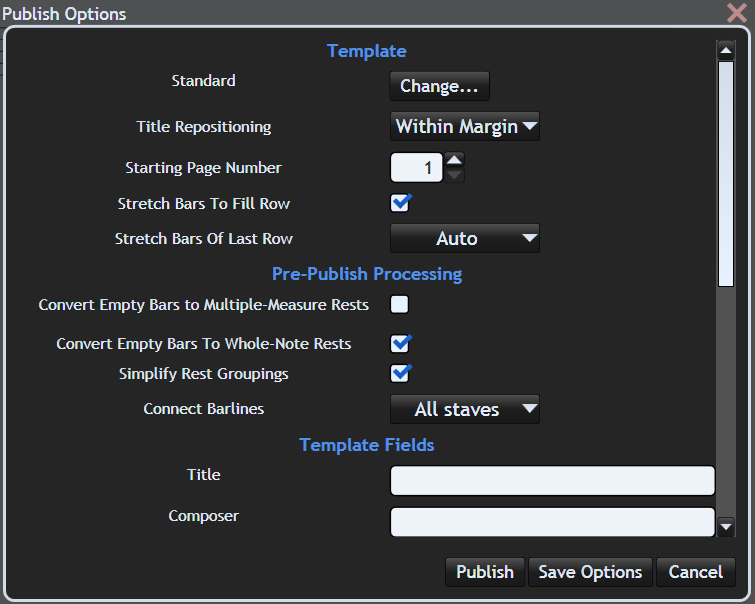Disable Stretch Bars To Fill Row
The height and width of the screenshot is (604, 755).
coord(400,204)
